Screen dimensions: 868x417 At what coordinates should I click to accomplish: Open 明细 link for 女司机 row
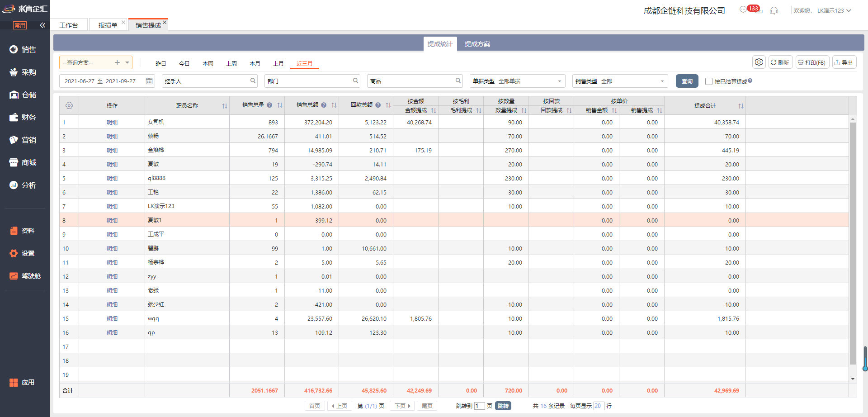click(112, 122)
